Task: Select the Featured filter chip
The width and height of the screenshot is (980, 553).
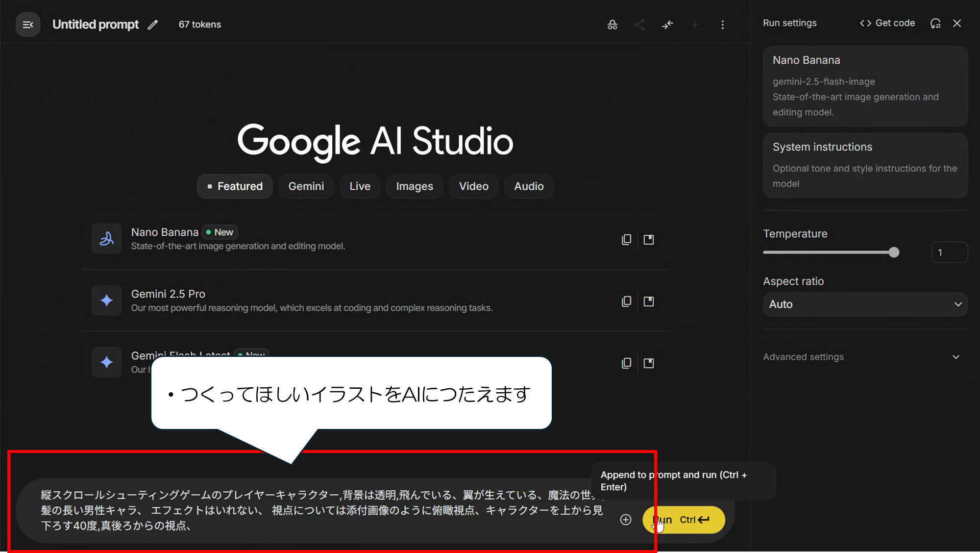Action: [x=235, y=186]
